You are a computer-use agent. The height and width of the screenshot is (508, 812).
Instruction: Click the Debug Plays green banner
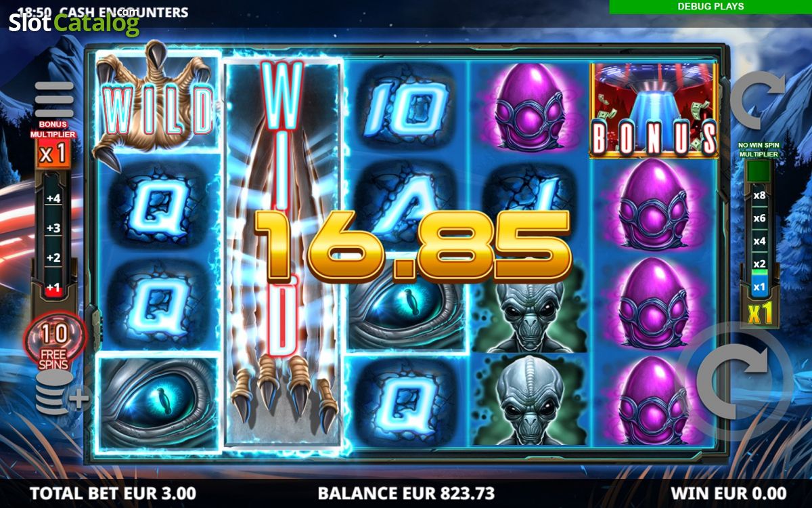[x=710, y=6]
